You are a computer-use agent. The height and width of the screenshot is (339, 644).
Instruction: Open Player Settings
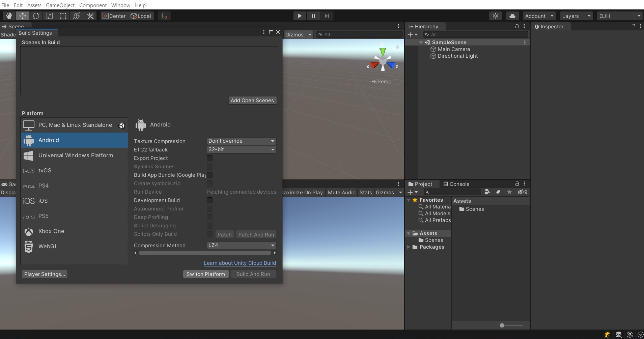point(45,274)
